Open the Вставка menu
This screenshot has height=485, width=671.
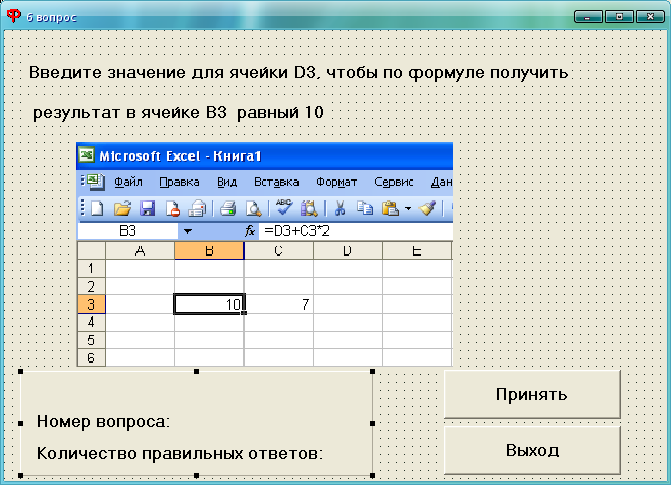click(276, 182)
